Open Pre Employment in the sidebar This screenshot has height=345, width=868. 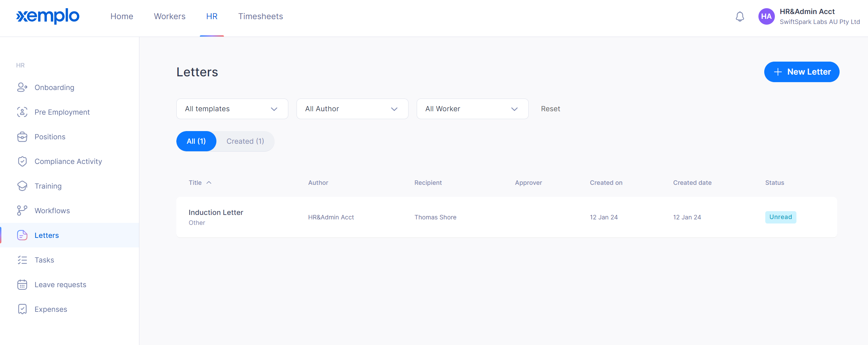(70, 112)
